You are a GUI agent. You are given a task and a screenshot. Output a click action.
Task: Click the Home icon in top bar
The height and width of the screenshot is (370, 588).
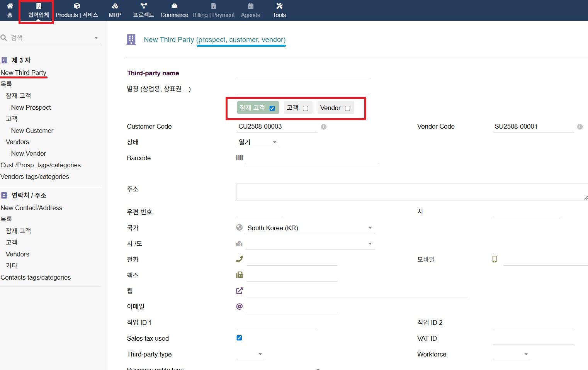[x=10, y=6]
